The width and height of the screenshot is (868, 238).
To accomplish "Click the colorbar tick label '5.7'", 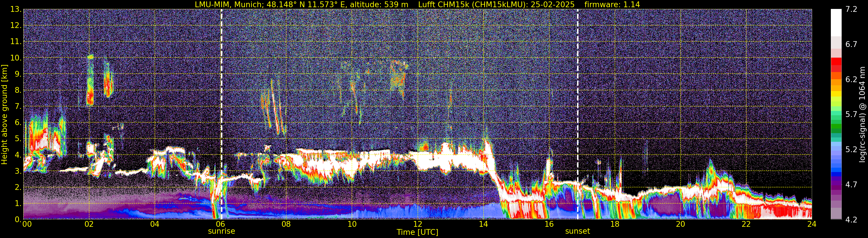I will [851, 114].
